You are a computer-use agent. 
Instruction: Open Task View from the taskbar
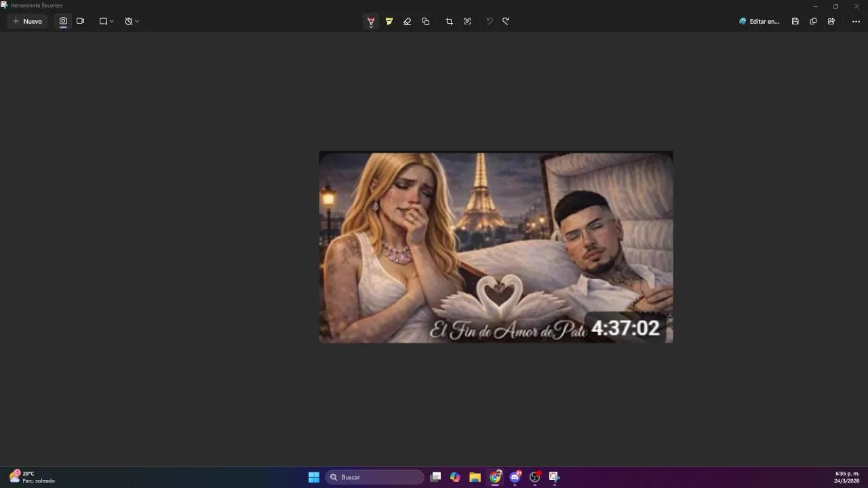(436, 477)
